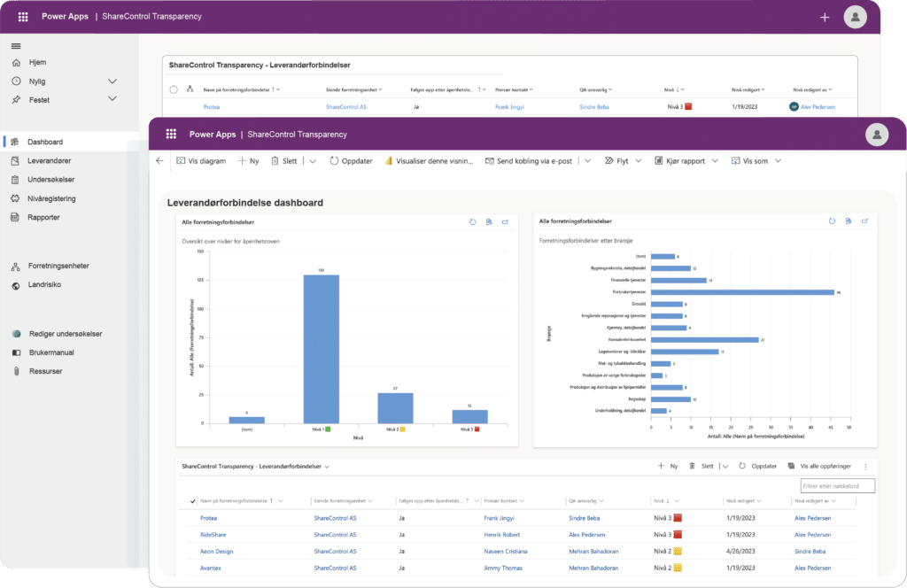Click the tallest Nivå 1 bar in chart
This screenshot has height=588, width=907.
click(x=321, y=349)
